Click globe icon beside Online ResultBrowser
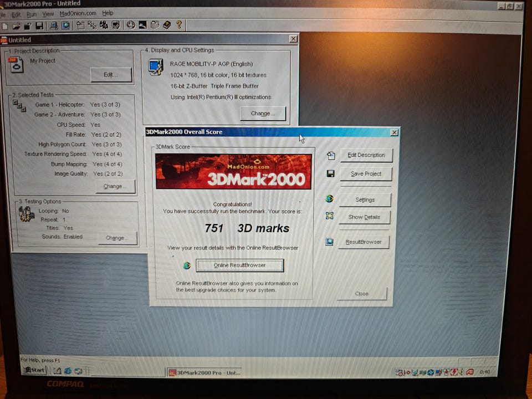 (x=187, y=265)
